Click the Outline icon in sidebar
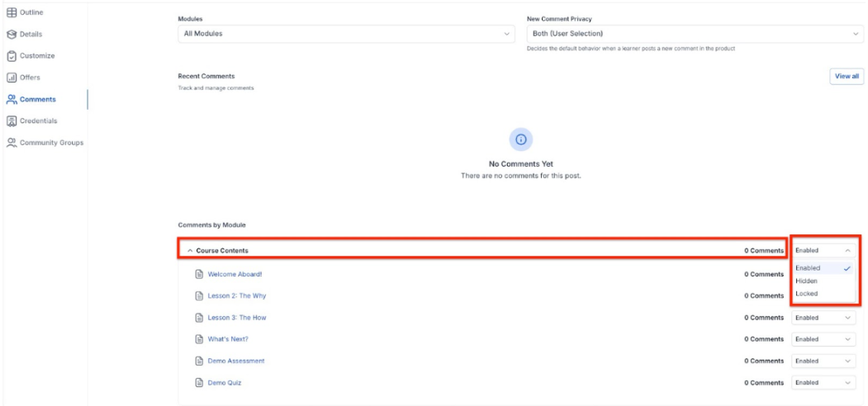Screen dimensions: 868x406 12,12
